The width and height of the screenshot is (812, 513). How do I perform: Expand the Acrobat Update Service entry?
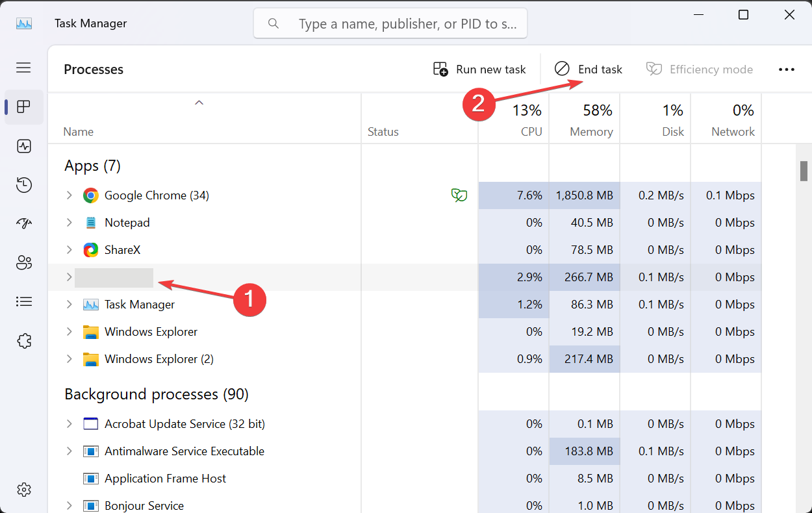point(70,423)
